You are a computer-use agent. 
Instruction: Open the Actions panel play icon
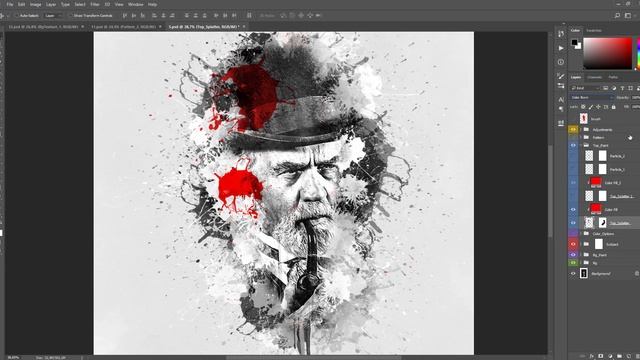(561, 48)
